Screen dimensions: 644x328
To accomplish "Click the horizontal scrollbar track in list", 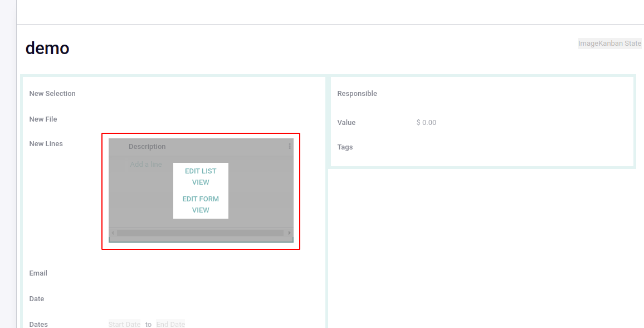I will [200, 233].
